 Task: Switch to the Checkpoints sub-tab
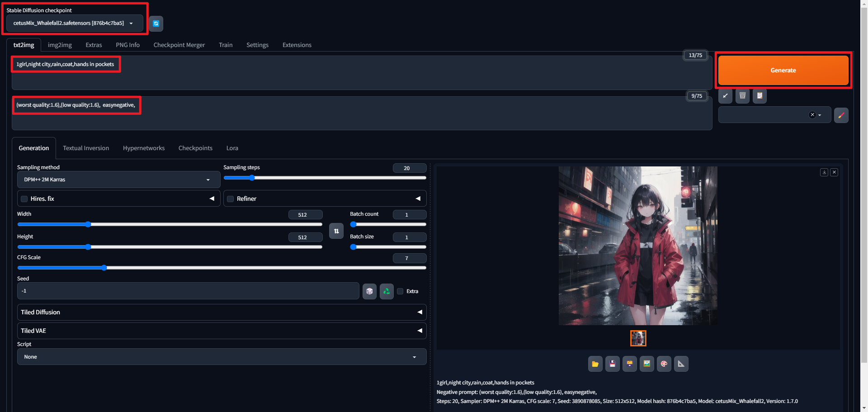[x=195, y=148]
